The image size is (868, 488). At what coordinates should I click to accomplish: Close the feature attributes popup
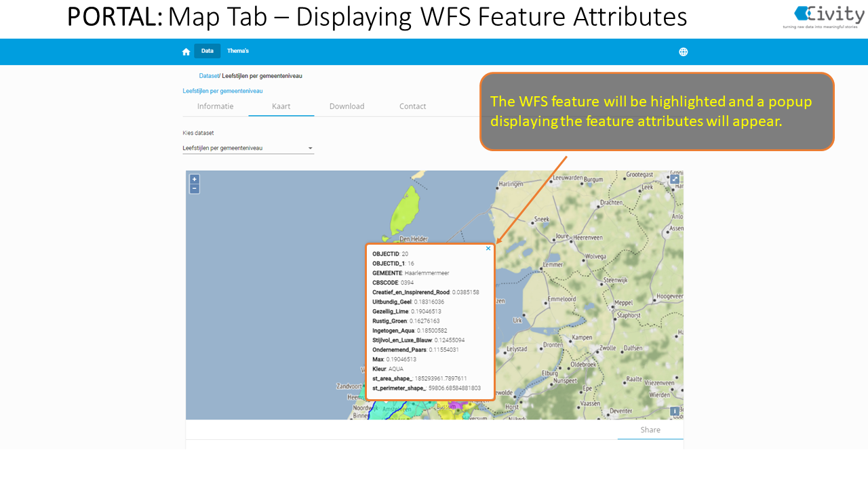488,249
